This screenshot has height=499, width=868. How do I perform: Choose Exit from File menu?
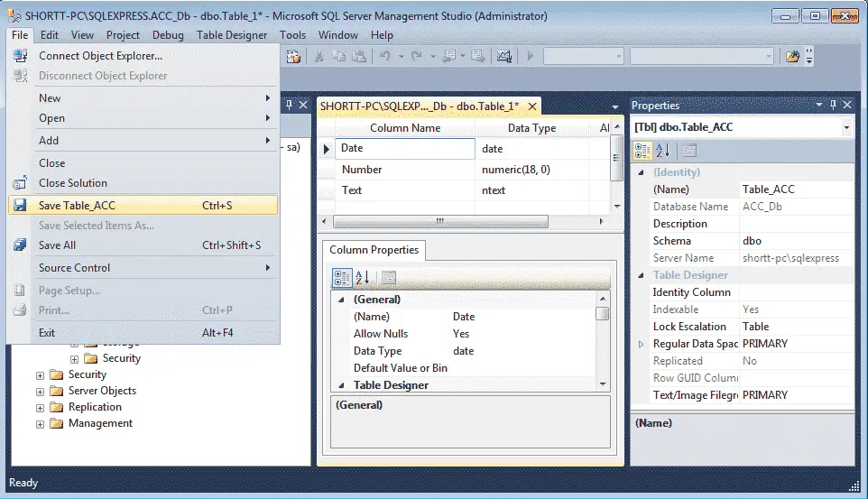[x=143, y=333]
